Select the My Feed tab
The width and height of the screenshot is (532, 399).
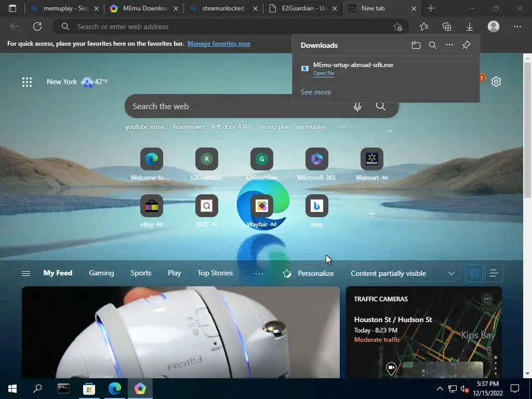click(x=58, y=273)
